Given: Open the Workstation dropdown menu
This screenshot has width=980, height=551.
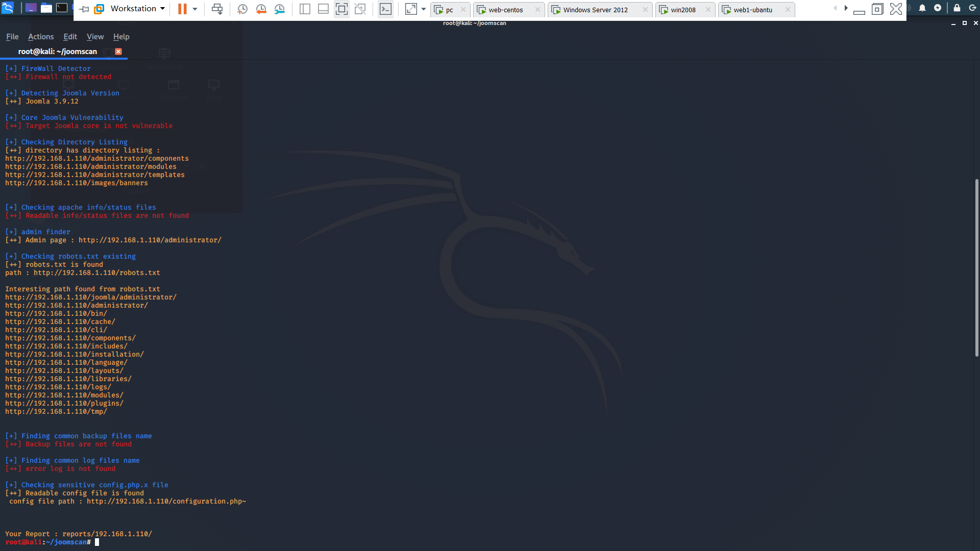Looking at the screenshot, I should (x=138, y=9).
